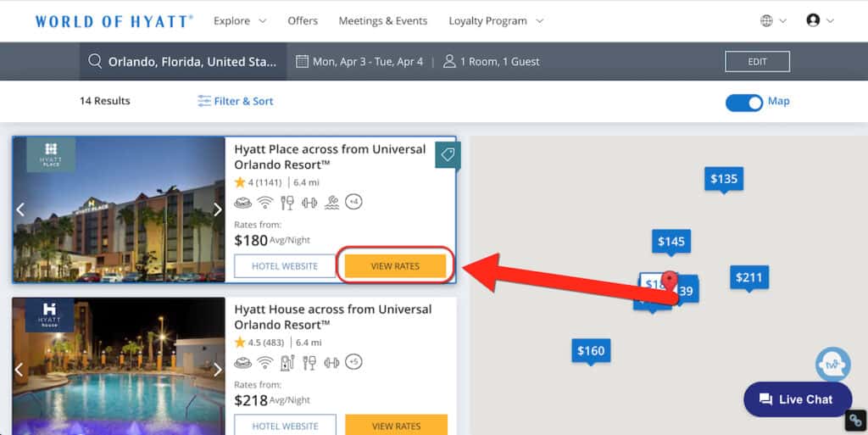
Task: Click the +5 amenities icon for Hyatt House
Action: click(x=354, y=362)
